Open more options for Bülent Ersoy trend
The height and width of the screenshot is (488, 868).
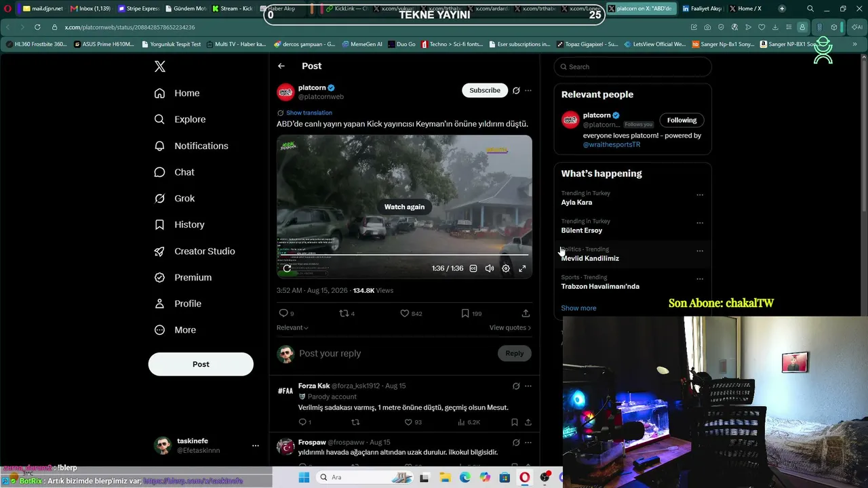pos(700,223)
